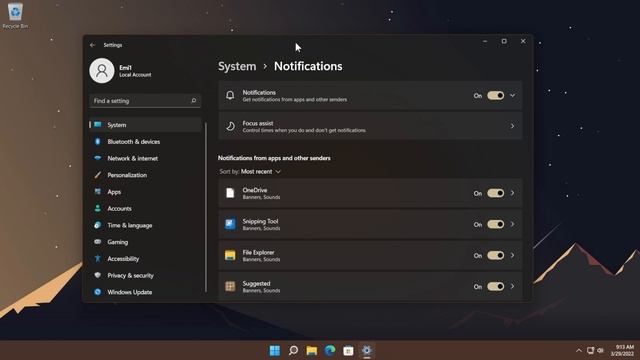Click the search magnifier in Find a setting
This screenshot has width=640, height=360.
[193, 101]
